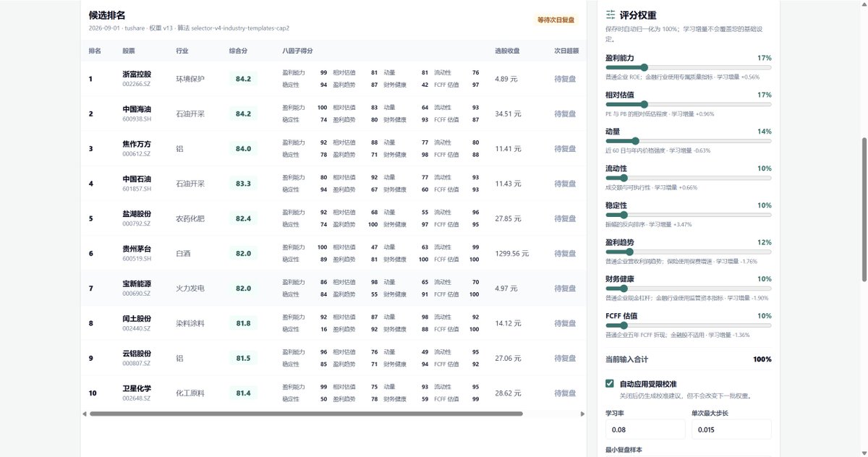
Task: Click the 81.8 score badge
Action: [243, 323]
